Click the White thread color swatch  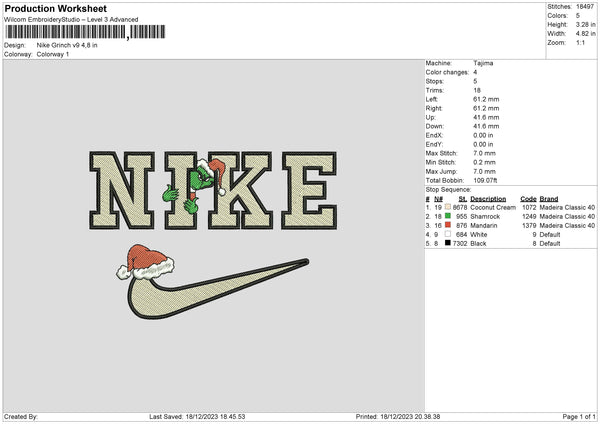[448, 234]
